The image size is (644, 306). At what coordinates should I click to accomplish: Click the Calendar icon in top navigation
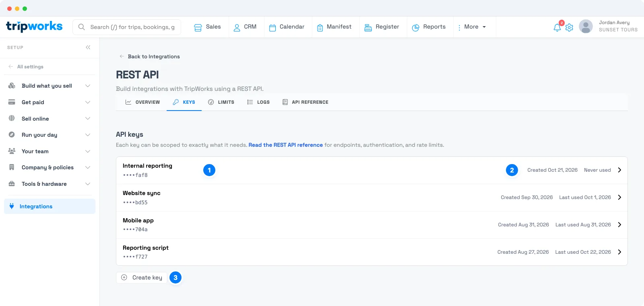coord(272,27)
